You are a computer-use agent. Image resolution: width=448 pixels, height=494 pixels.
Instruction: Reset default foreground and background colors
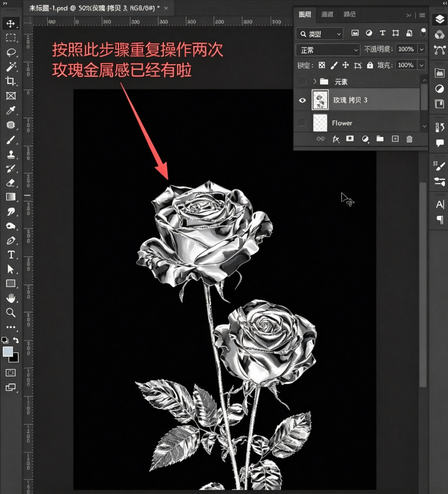click(x=5, y=340)
